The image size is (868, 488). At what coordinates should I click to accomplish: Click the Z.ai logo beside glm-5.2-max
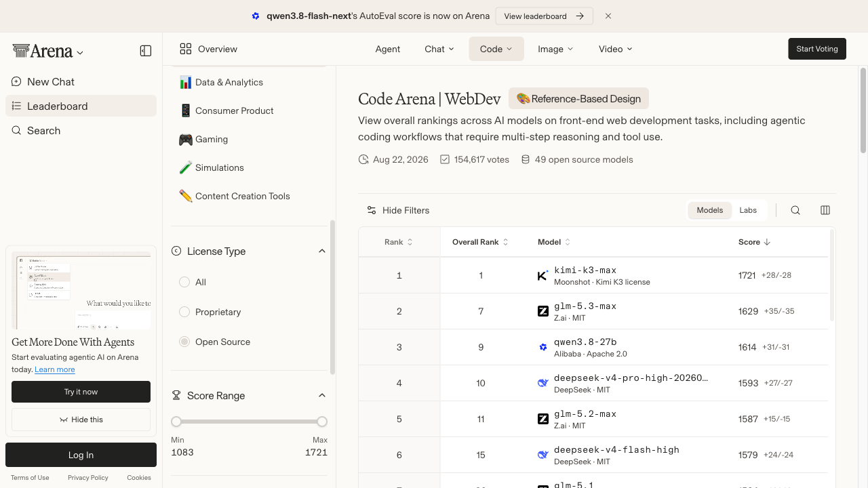coord(543,419)
